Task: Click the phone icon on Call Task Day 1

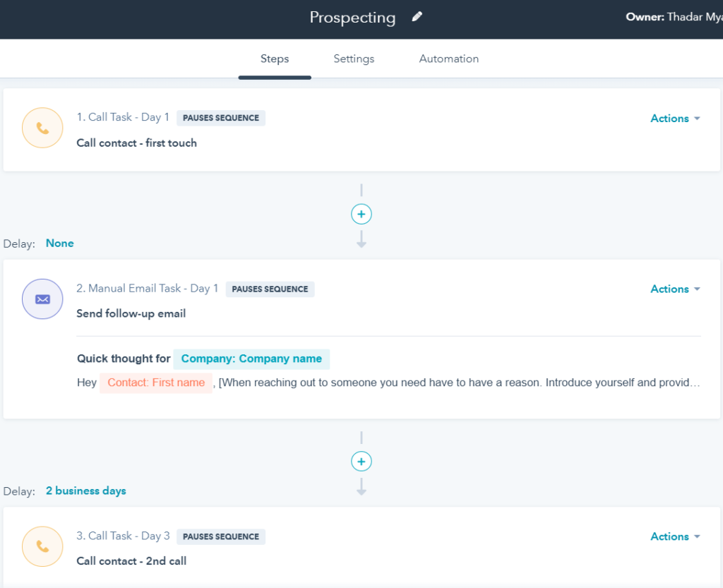Action: coord(42,128)
